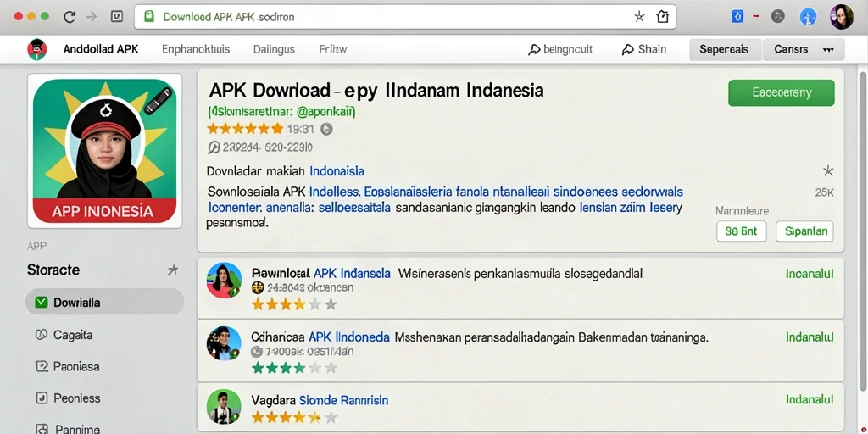Focus the browser address bar field
The width and height of the screenshot is (868, 434).
pyautogui.click(x=405, y=17)
